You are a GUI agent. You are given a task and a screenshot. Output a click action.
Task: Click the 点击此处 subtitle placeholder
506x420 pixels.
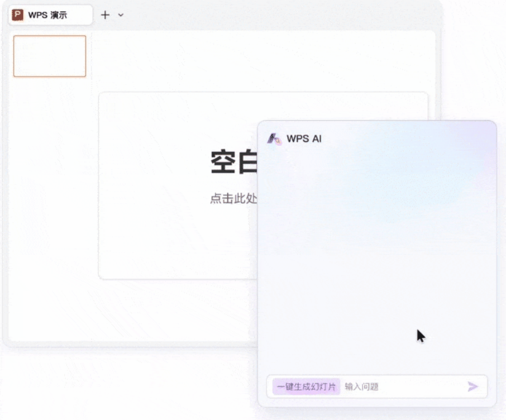(232, 199)
